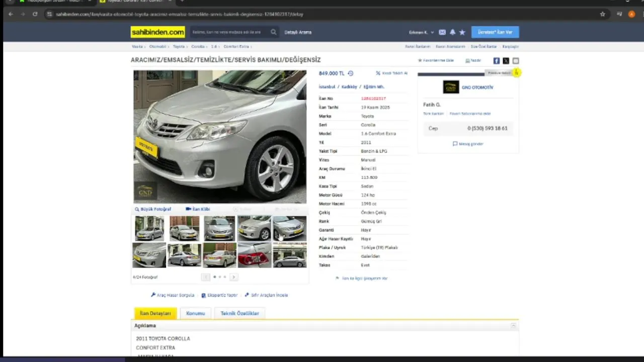Open the Erkman K. account dropdown
Screen dimensions: 644x362
point(421,32)
